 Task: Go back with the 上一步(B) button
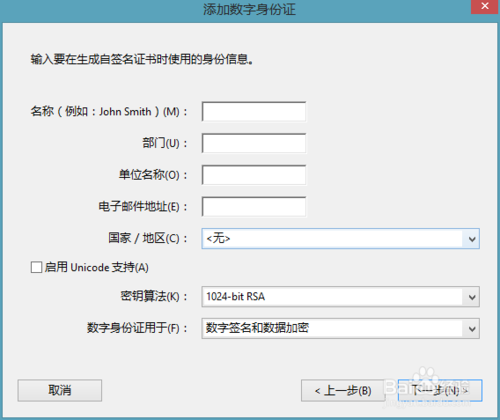pyautogui.click(x=343, y=390)
